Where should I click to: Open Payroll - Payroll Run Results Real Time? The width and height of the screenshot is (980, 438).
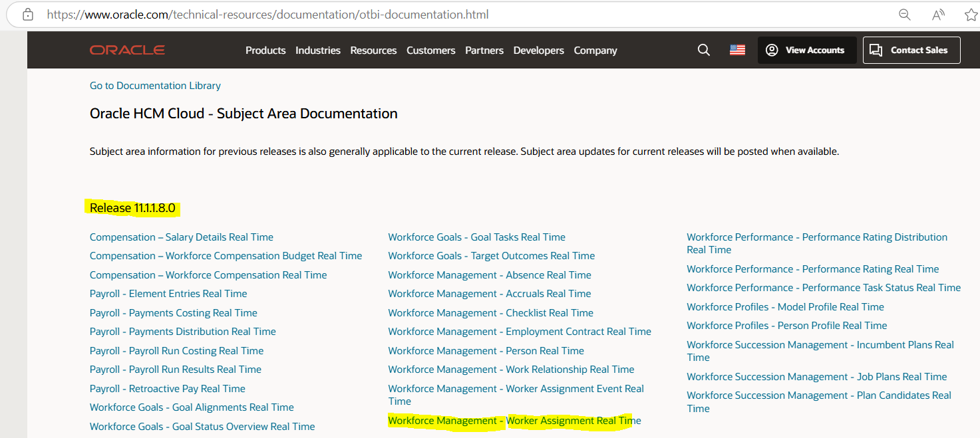coord(176,370)
